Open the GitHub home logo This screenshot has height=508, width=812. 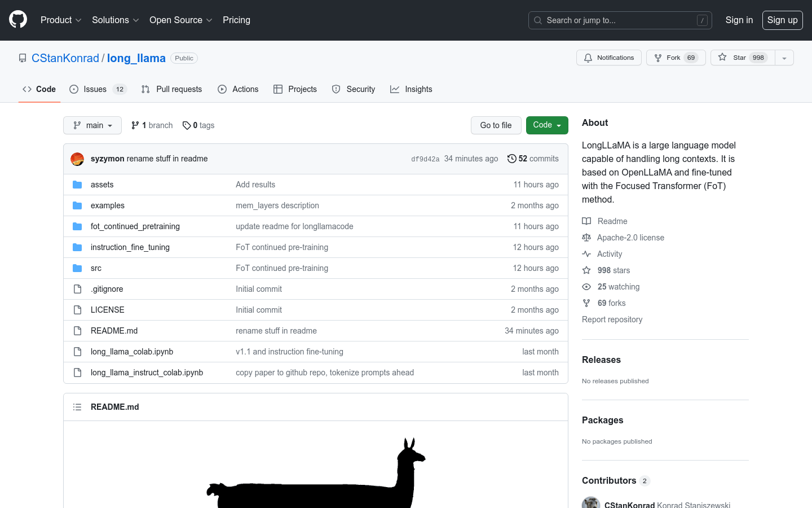coord(18,20)
